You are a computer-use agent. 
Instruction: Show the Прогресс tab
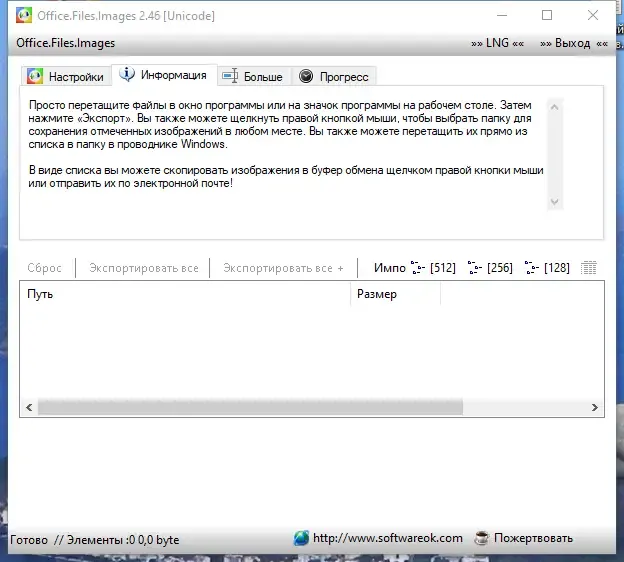tap(333, 76)
